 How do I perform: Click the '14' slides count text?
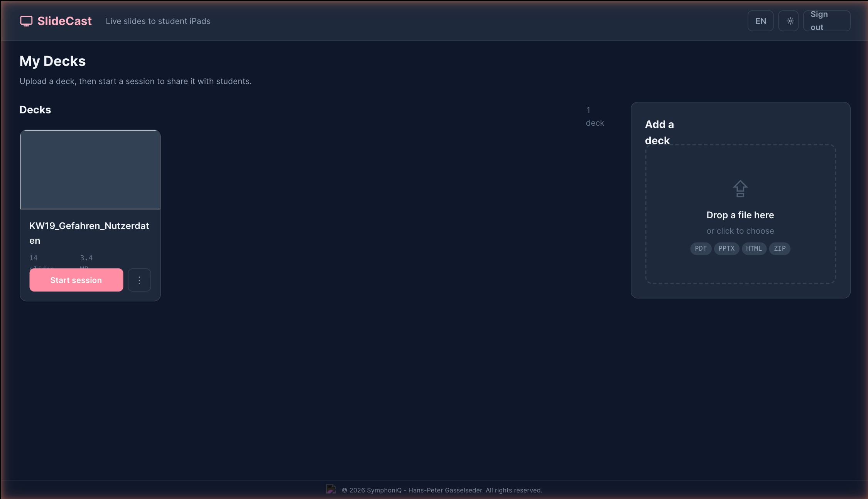(34, 258)
